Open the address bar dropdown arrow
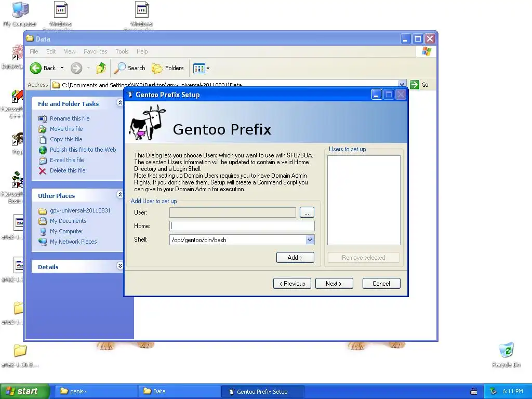The width and height of the screenshot is (532, 399). tap(402, 85)
